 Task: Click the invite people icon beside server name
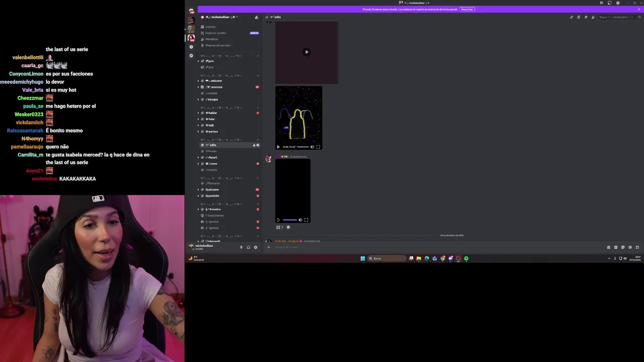pos(256,17)
